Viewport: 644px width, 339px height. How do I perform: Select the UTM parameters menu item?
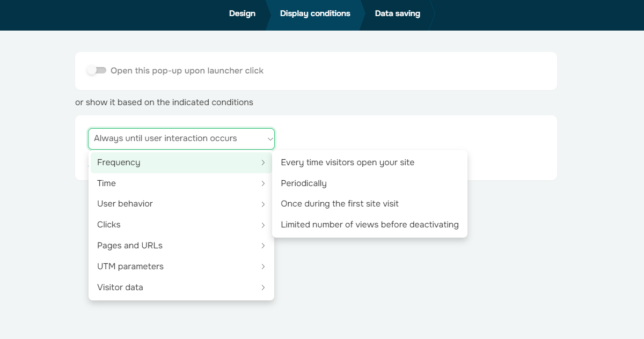coord(130,267)
